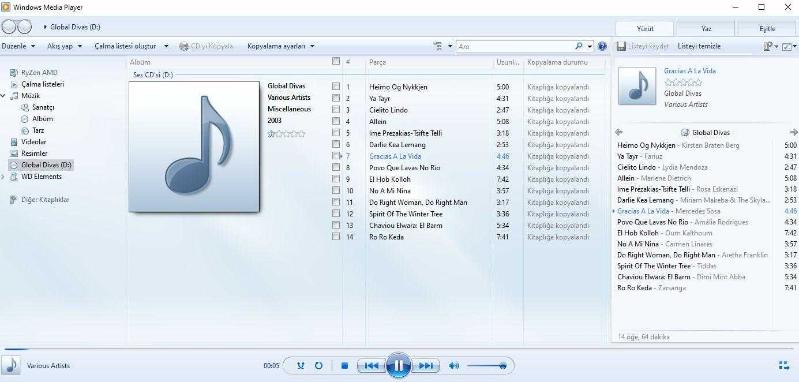The width and height of the screenshot is (799, 382).
Task: Click Listeyi temizle button
Action: (x=699, y=46)
